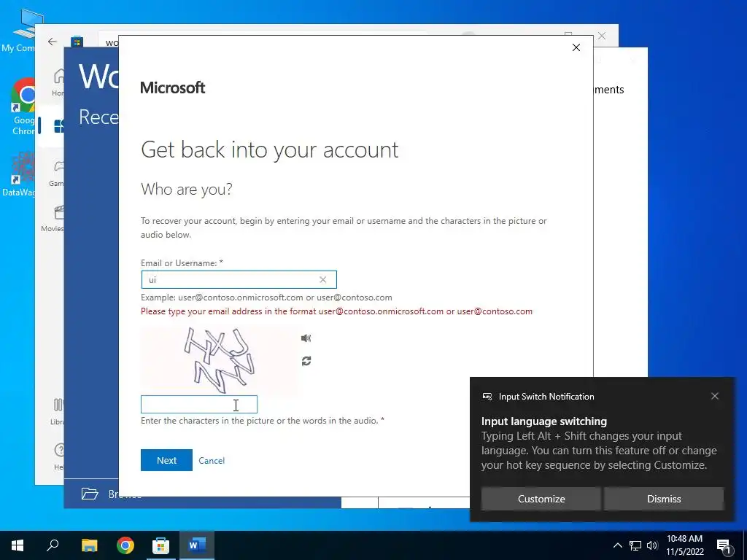Select the DataWag desktop shortcut

pyautogui.click(x=19, y=174)
